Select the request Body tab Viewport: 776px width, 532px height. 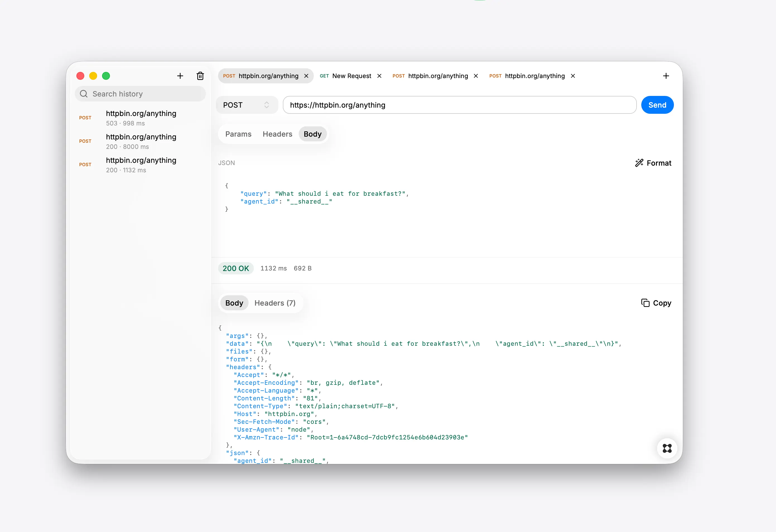[312, 134]
